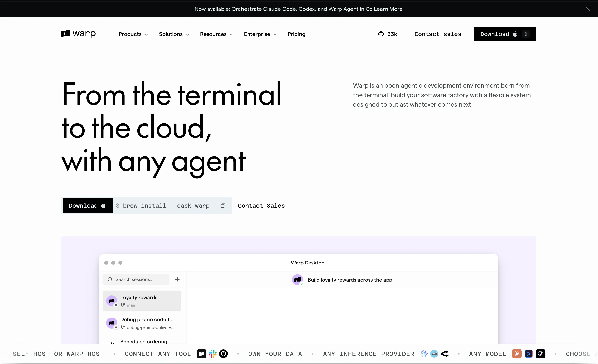Image resolution: width=598 pixels, height=364 pixels.
Task: Close the announcement banner
Action: (x=588, y=9)
